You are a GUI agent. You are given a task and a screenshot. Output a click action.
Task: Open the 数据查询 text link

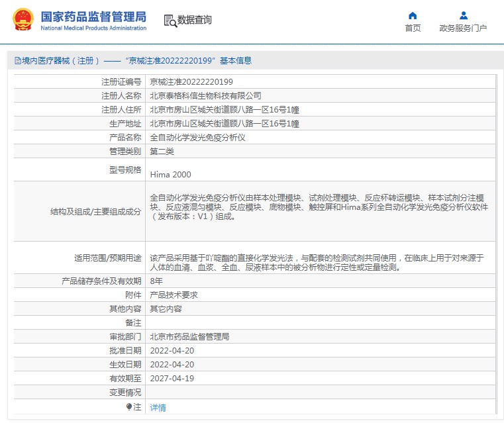pos(195,21)
